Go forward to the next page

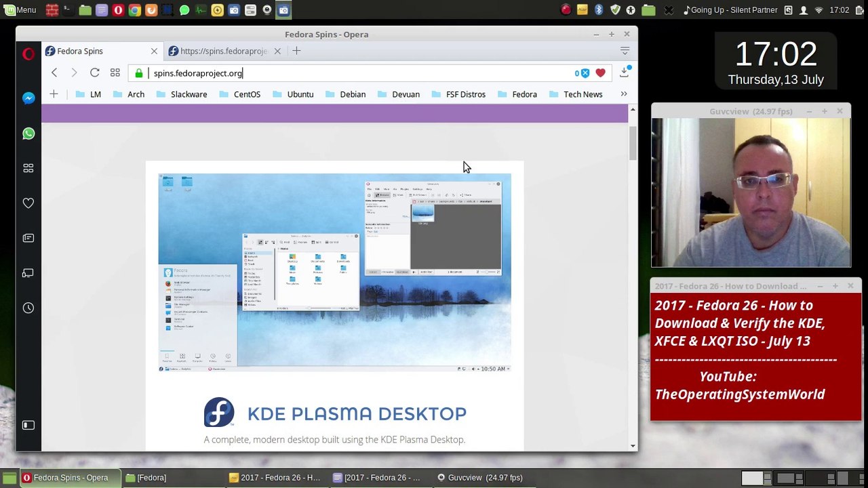pos(75,73)
